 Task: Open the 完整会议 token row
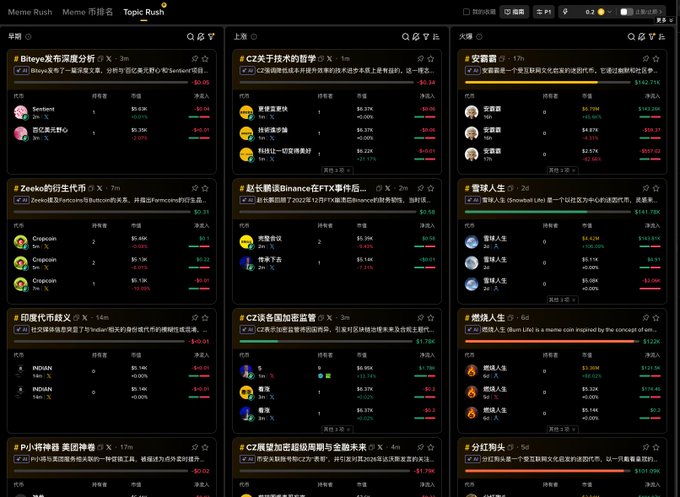pos(337,242)
